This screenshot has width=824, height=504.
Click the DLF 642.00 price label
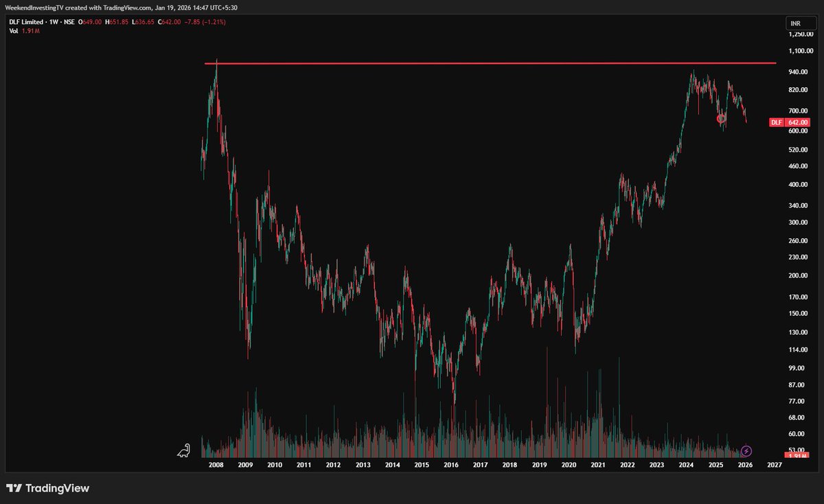790,122
